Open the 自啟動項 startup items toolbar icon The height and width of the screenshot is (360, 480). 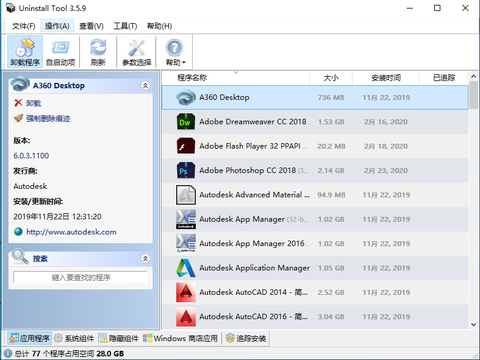pos(60,52)
